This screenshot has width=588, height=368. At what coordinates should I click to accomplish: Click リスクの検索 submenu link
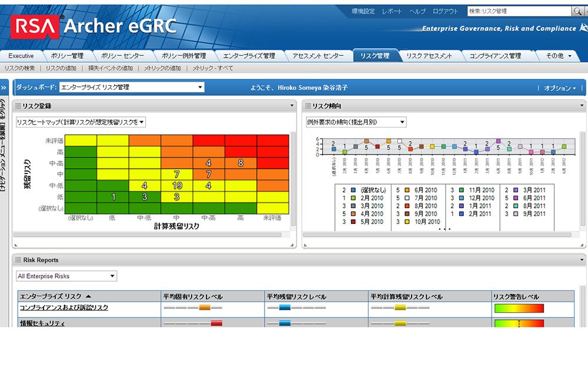coord(19,68)
